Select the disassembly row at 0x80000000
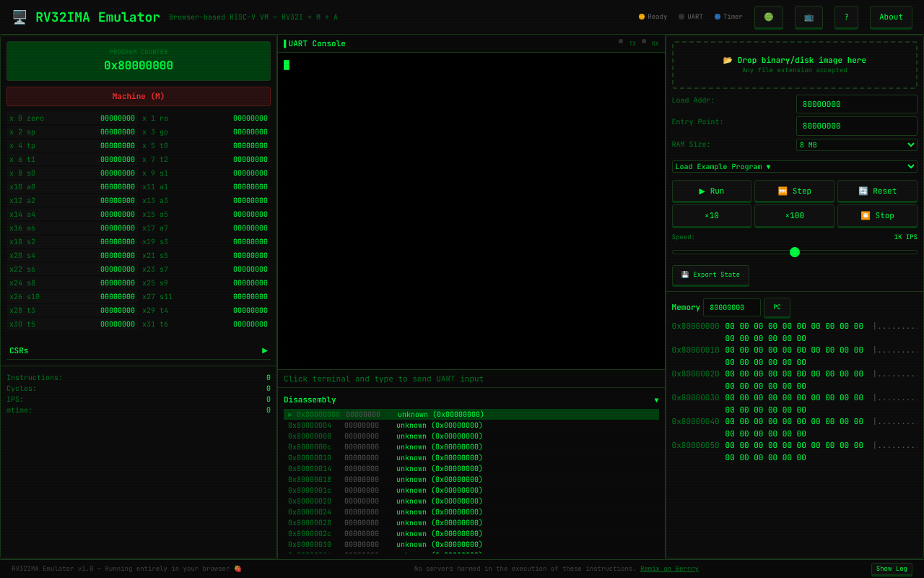 (x=471, y=415)
